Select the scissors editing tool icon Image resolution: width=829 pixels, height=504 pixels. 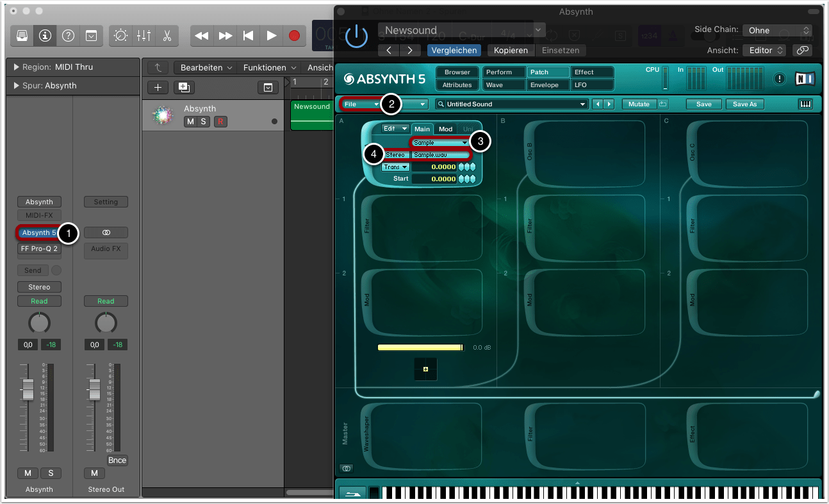pyautogui.click(x=167, y=36)
